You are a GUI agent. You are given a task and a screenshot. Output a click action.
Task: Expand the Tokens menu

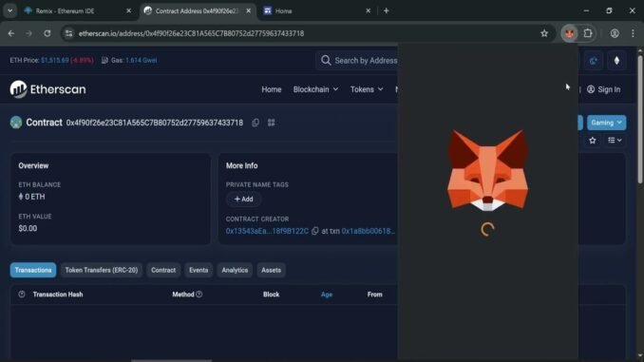click(367, 89)
